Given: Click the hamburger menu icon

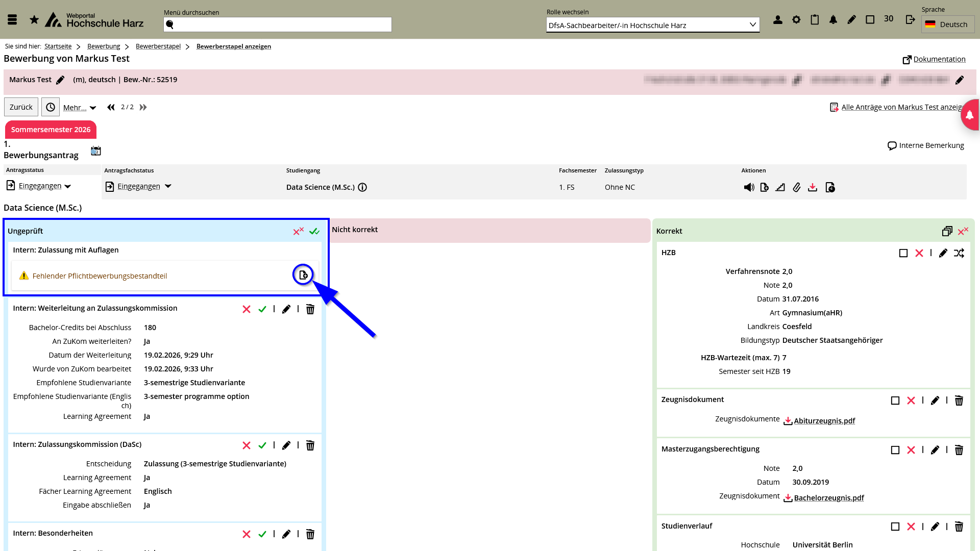Looking at the screenshot, I should coord(12,20).
